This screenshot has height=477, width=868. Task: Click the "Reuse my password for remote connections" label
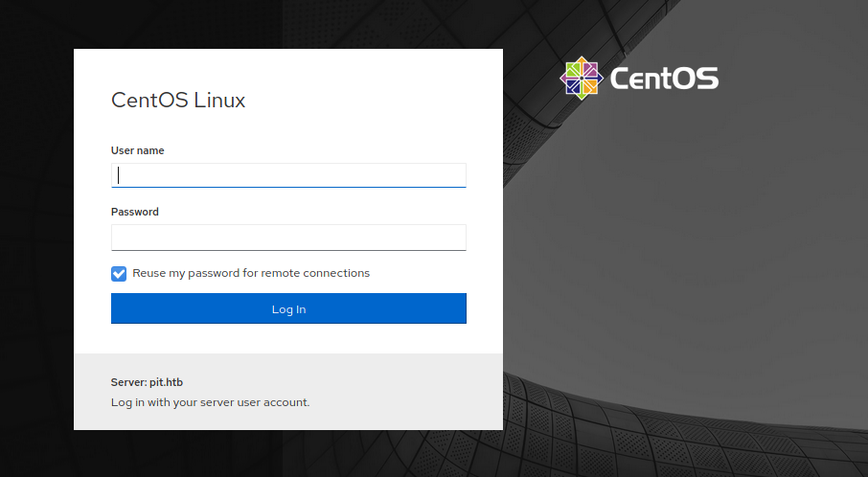tap(251, 273)
